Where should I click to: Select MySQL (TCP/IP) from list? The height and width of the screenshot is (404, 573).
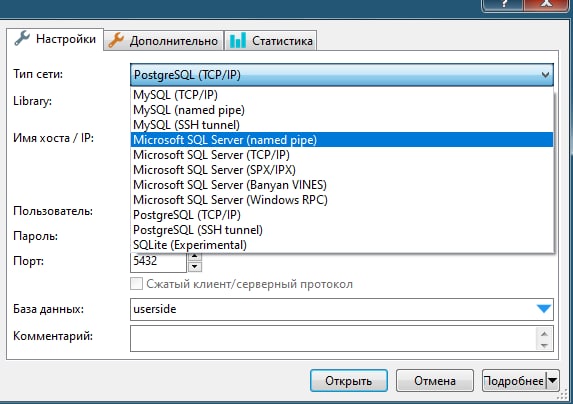(342, 95)
